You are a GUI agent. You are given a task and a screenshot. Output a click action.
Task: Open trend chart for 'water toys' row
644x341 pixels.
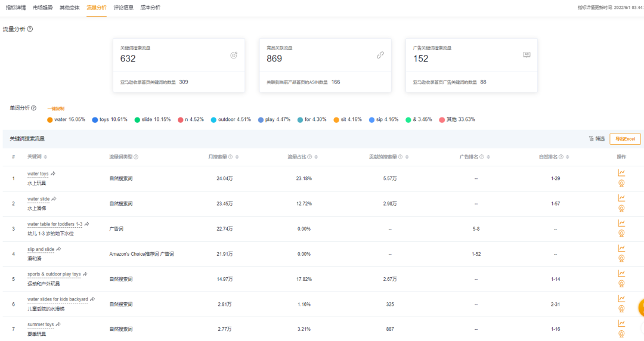[621, 173]
